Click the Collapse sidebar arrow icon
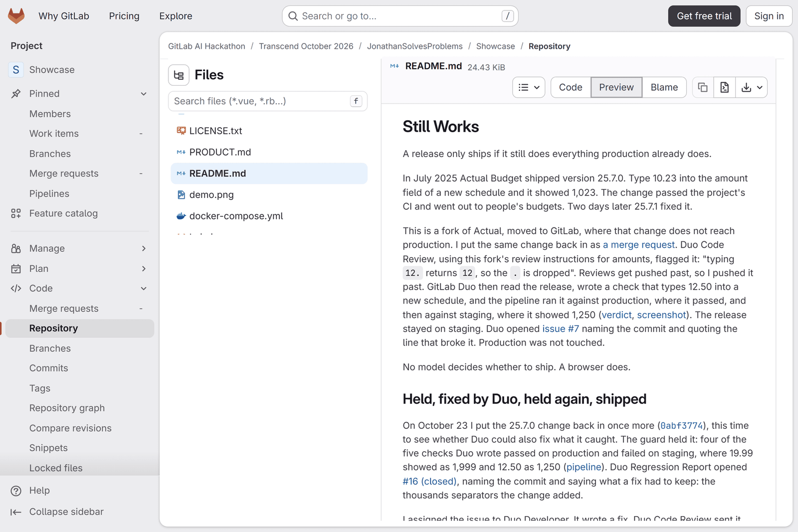The image size is (798, 532). pyautogui.click(x=16, y=512)
